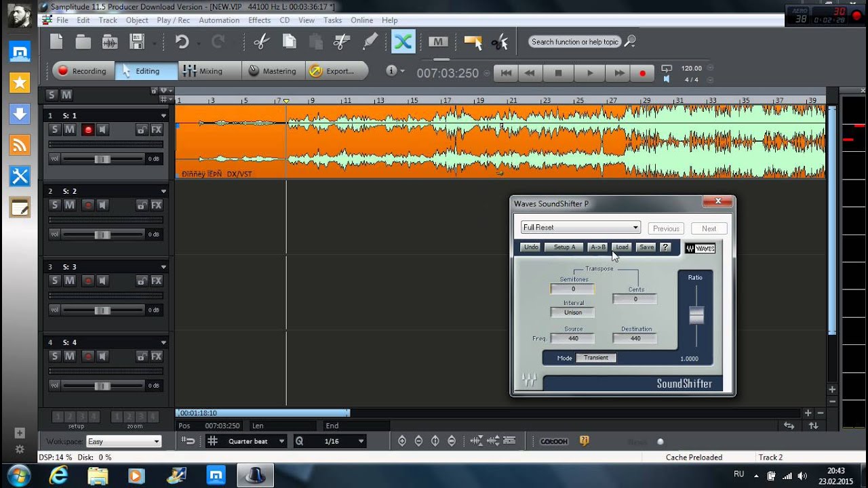868x488 pixels.
Task: Select the universal mouse mode arrow icon
Action: pyautogui.click(x=473, y=42)
